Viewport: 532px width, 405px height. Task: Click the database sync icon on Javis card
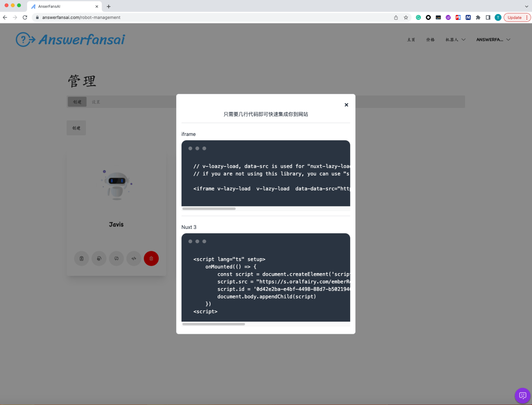(x=99, y=258)
